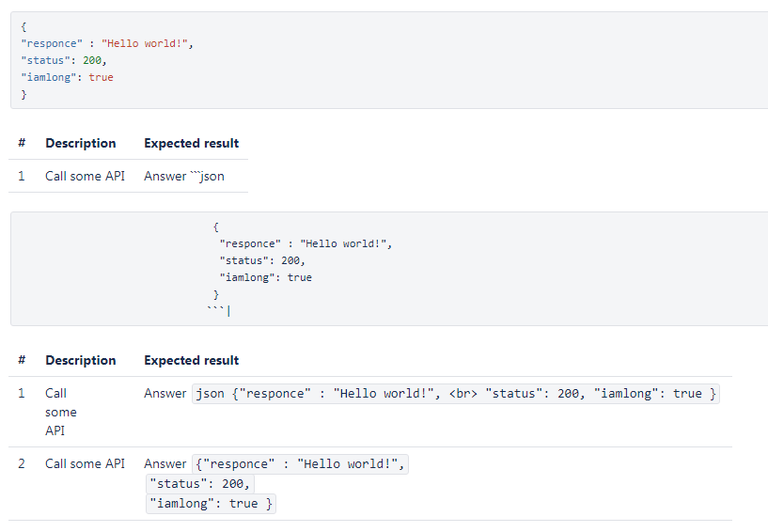Click the {"responce" inline code in row 2

tap(300, 464)
